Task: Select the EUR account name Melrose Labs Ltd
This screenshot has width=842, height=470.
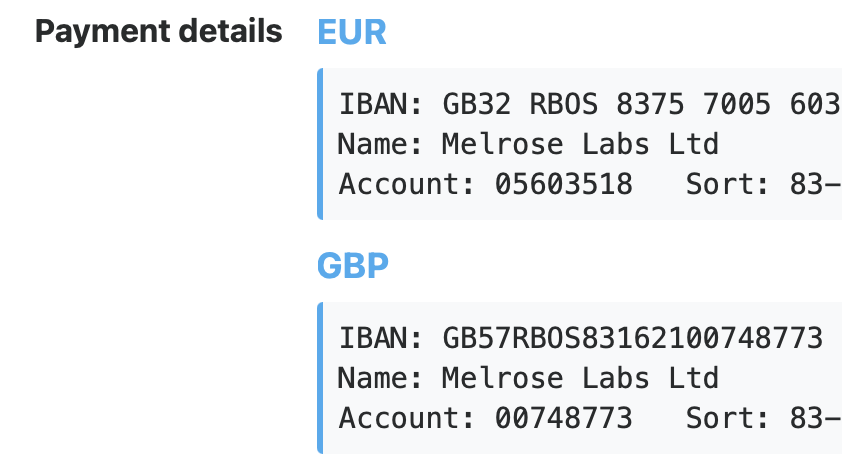Action: click(580, 144)
